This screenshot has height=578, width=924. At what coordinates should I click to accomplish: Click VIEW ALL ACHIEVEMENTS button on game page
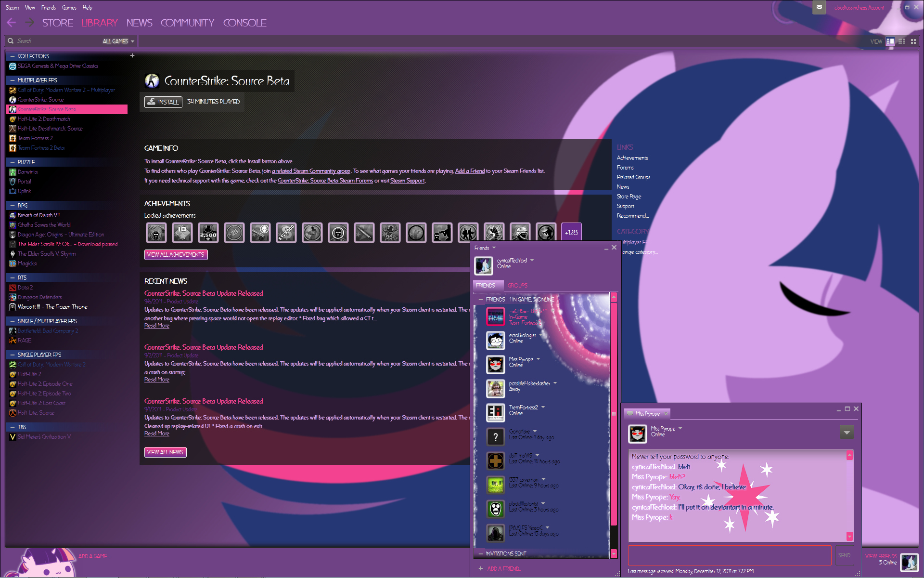(176, 254)
